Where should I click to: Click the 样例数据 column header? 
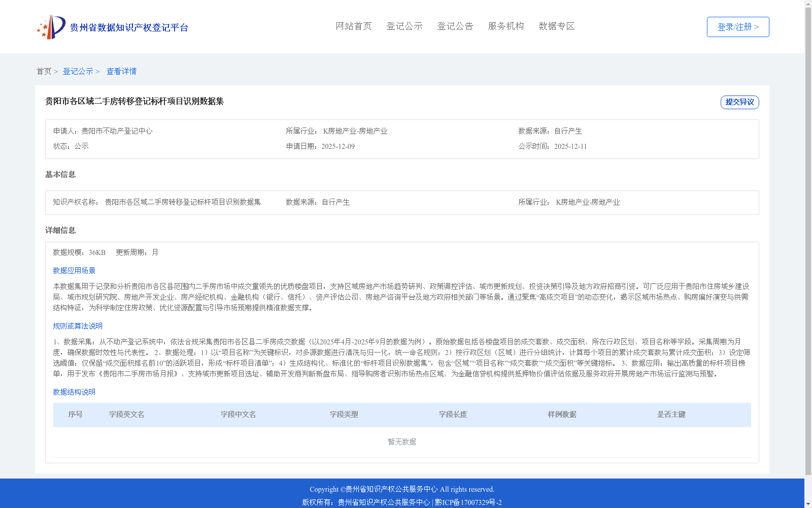coord(562,415)
